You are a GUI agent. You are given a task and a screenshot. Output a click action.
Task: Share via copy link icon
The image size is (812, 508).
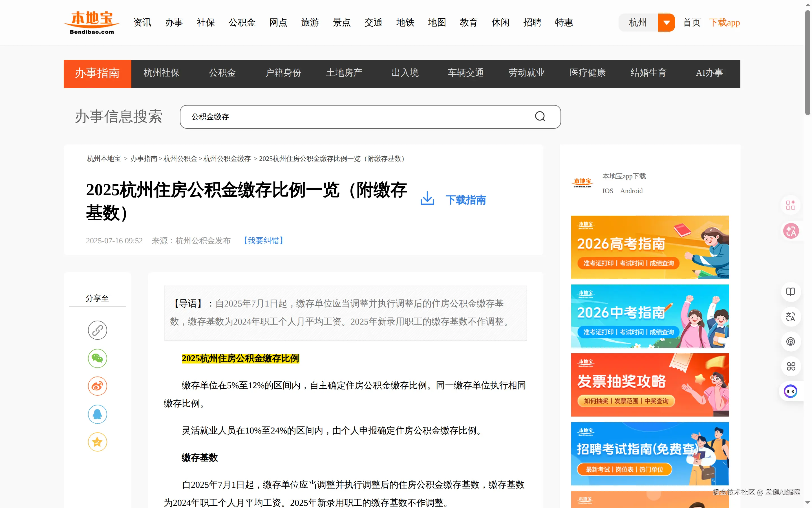pos(97,330)
